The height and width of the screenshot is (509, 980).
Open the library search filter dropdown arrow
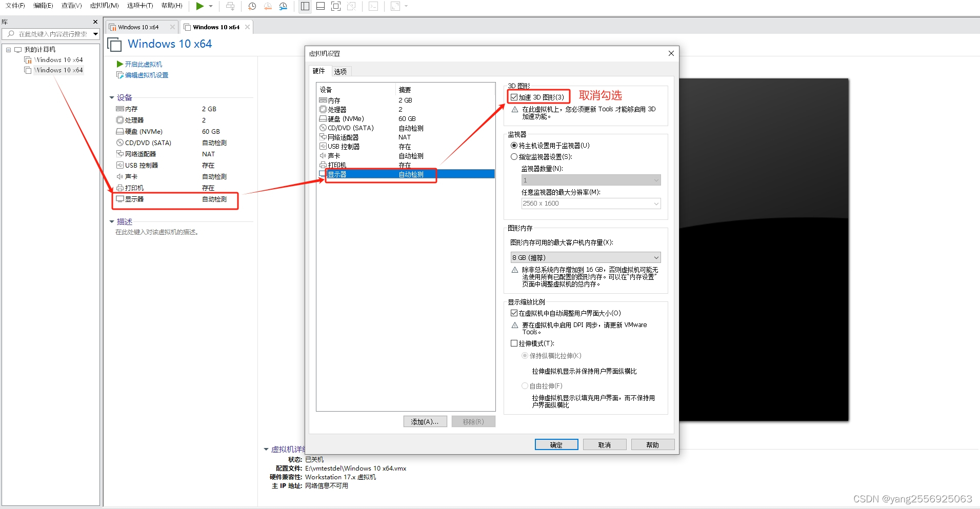[95, 34]
